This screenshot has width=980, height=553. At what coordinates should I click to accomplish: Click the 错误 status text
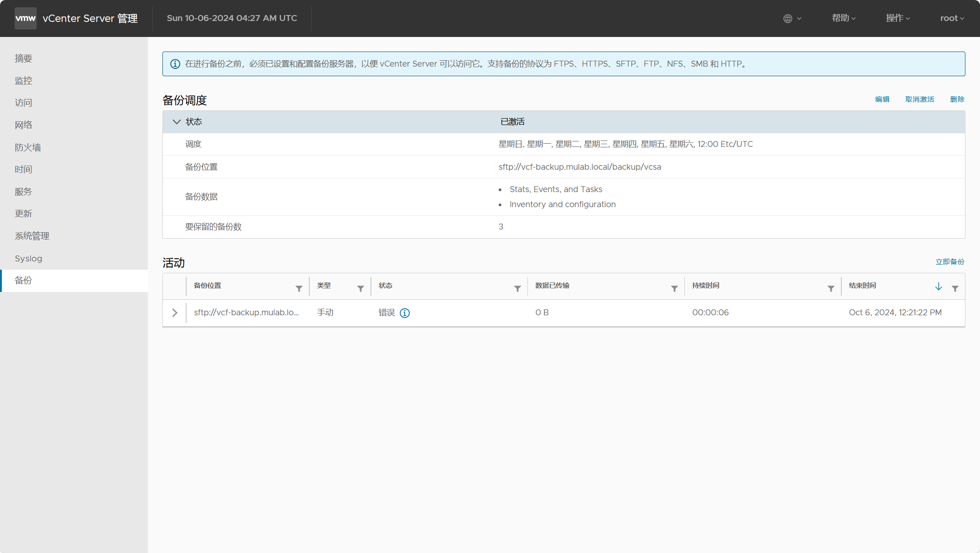coord(386,313)
